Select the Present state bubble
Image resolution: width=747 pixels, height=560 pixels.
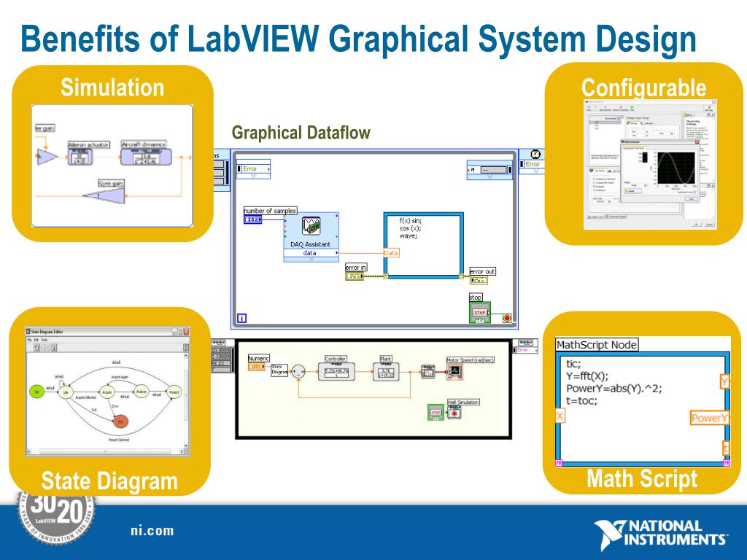(x=174, y=392)
